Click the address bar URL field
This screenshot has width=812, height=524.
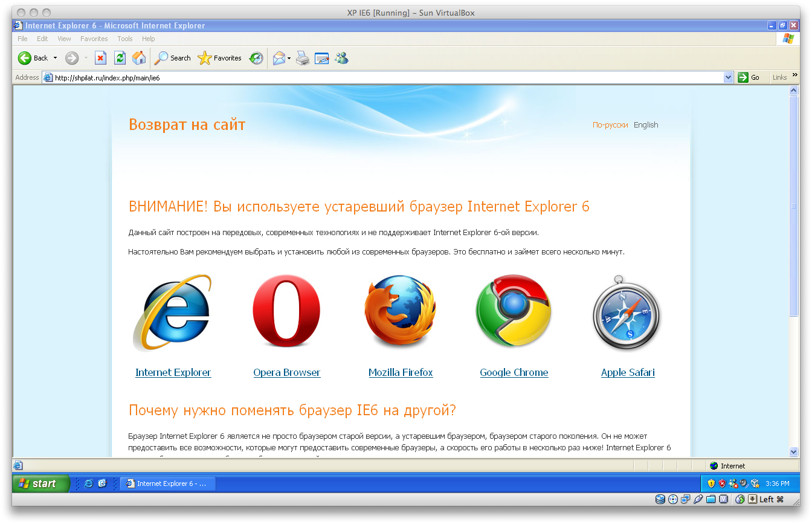[x=388, y=77]
